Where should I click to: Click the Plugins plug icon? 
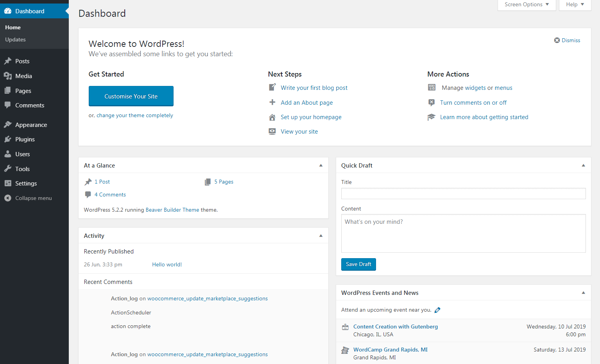pos(8,139)
